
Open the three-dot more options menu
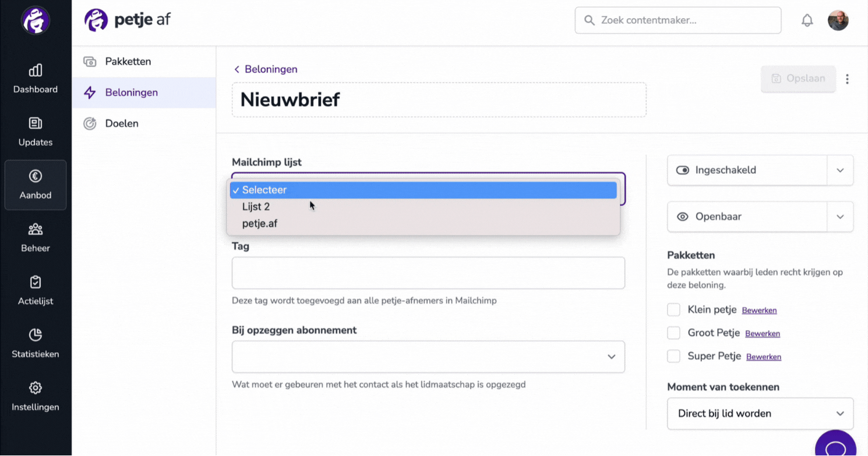pyautogui.click(x=847, y=79)
